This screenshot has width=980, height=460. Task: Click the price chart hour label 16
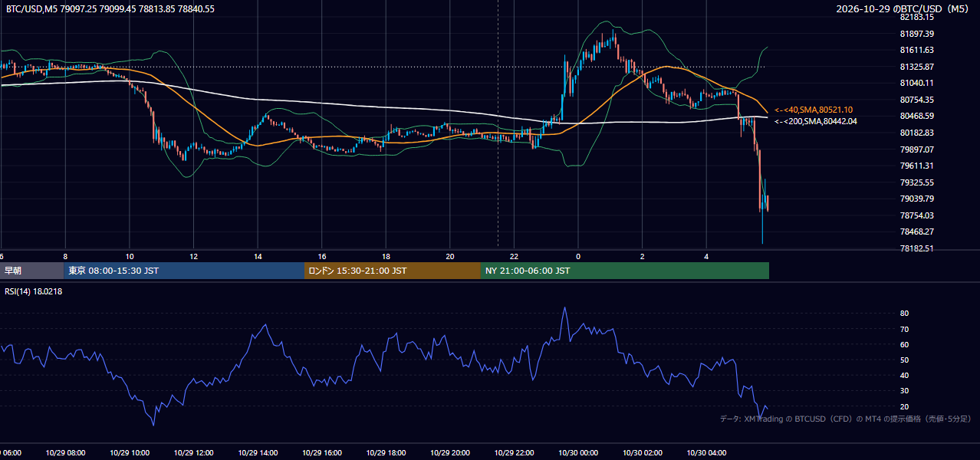[322, 256]
